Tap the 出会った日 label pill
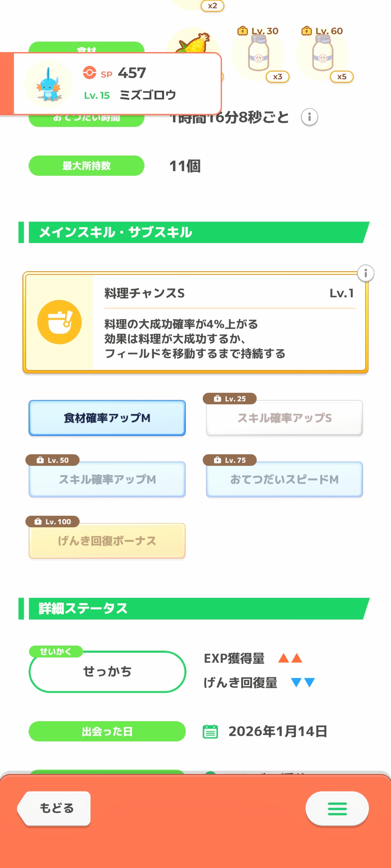 tap(107, 731)
